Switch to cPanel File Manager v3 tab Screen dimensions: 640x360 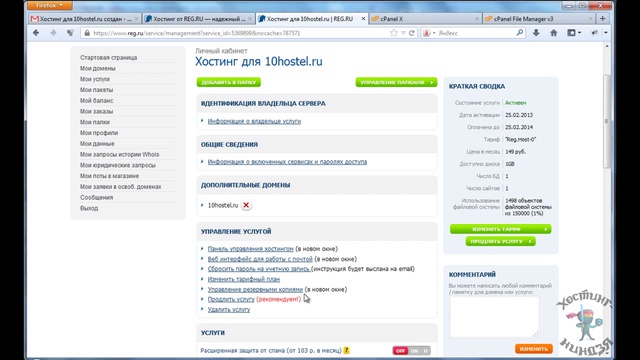[x=539, y=19]
